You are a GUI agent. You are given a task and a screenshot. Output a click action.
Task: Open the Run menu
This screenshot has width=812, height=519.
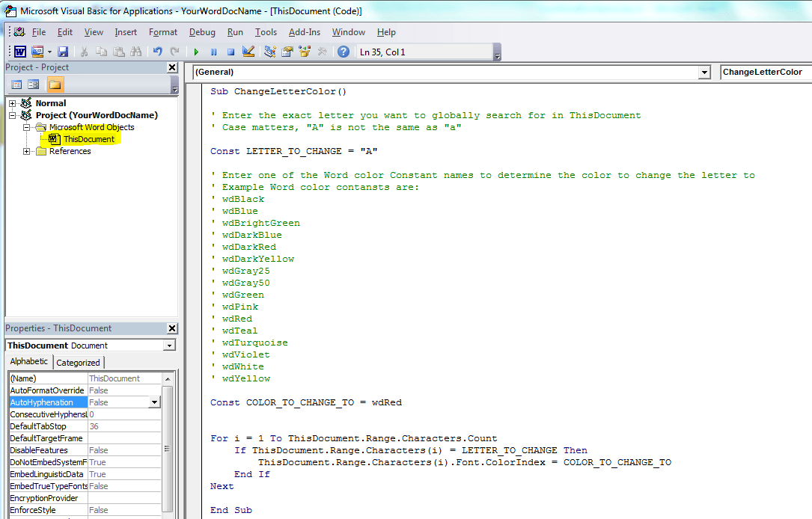tap(235, 32)
